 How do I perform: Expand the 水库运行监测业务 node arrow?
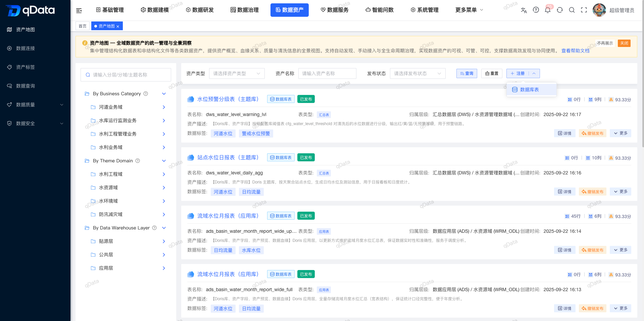coord(164,120)
